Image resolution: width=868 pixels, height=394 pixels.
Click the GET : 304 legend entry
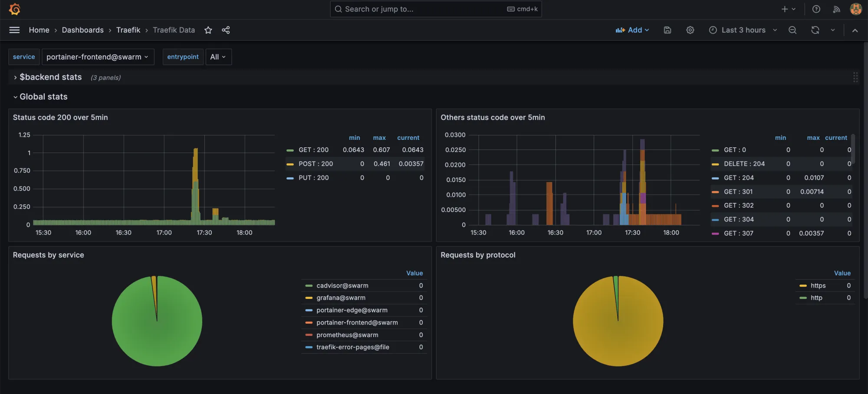coord(739,219)
